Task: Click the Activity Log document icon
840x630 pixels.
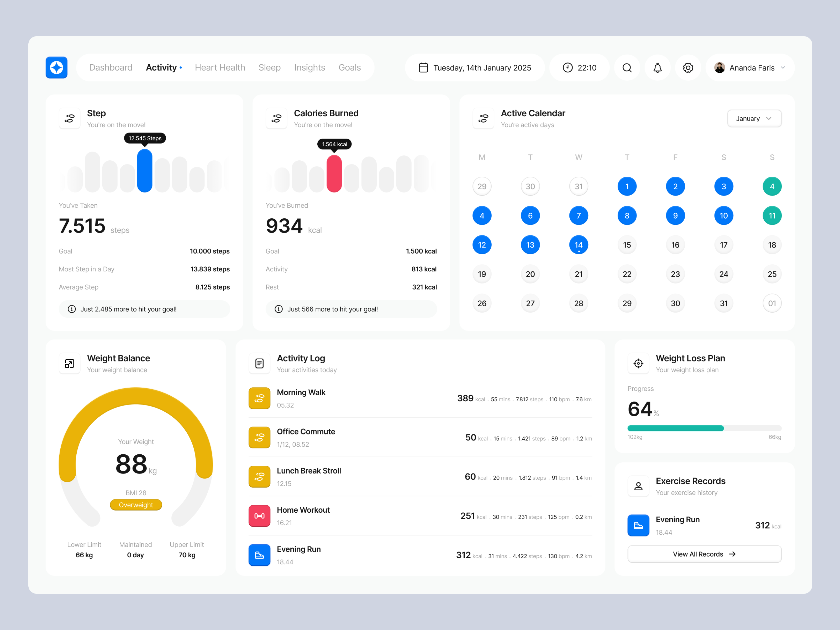Action: [259, 363]
